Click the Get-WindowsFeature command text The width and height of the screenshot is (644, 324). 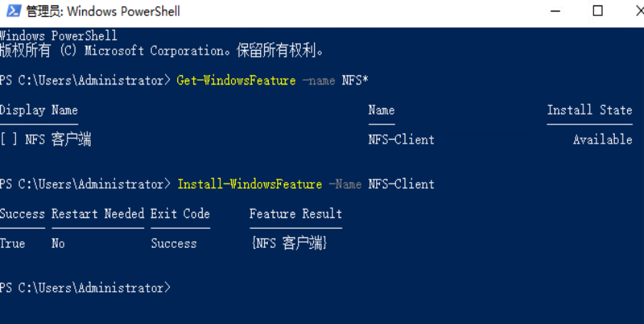pos(236,81)
